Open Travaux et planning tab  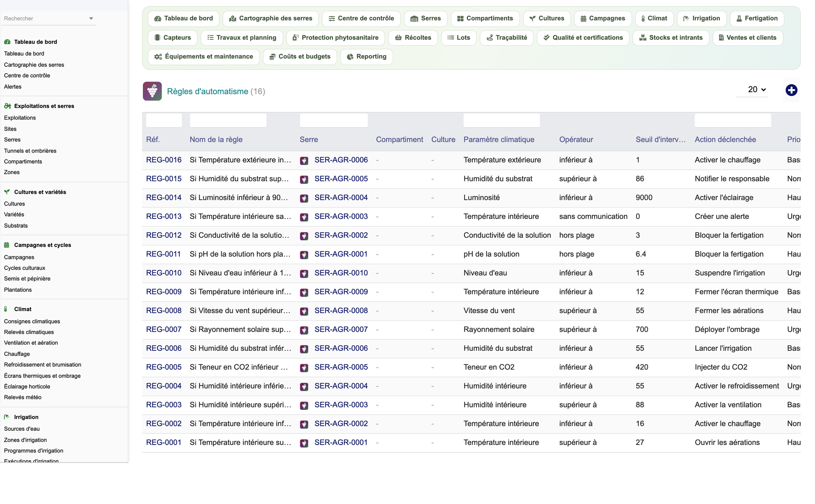click(x=242, y=38)
